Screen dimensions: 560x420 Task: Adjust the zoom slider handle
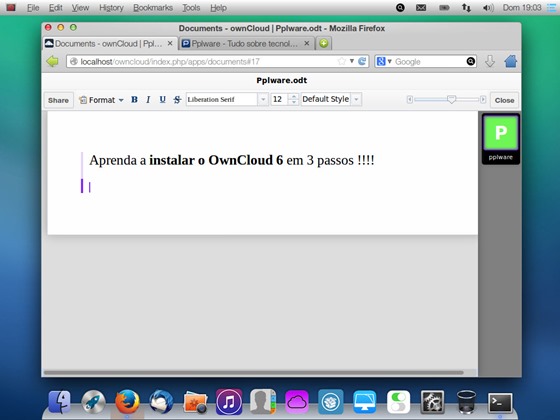coord(451,99)
